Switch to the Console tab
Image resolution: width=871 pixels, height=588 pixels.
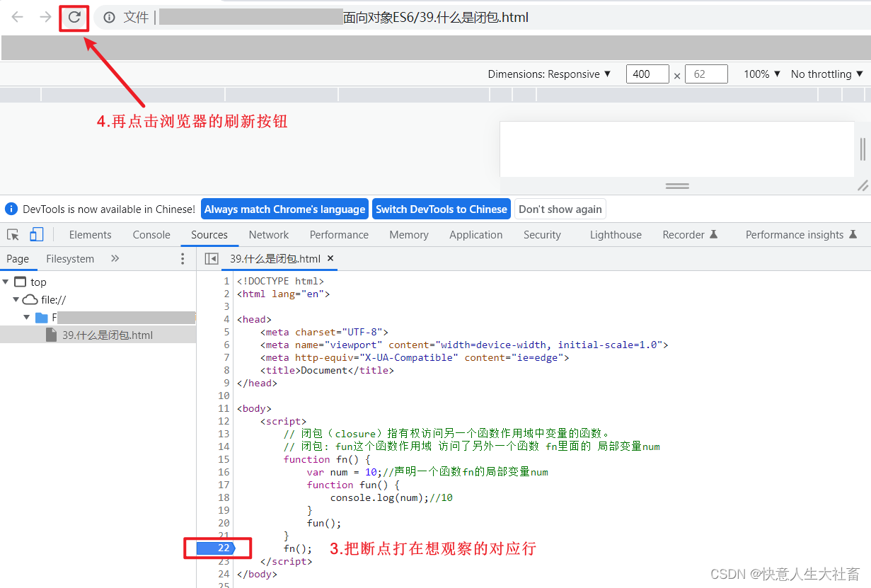coord(151,234)
